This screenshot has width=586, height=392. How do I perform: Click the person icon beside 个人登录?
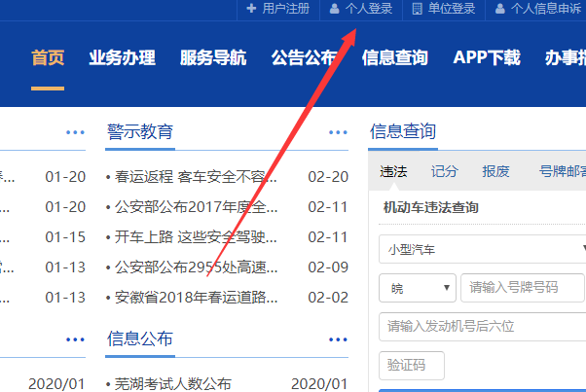pyautogui.click(x=334, y=9)
